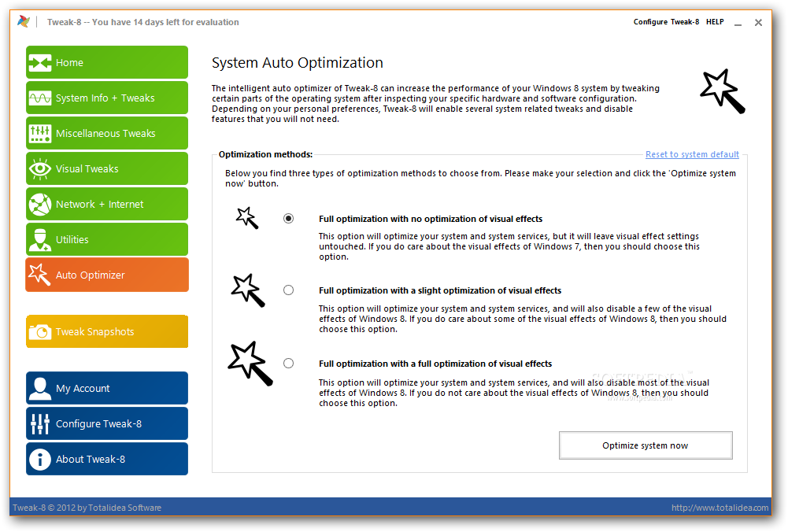Click the Tweak-8 logo in title bar
The width and height of the screenshot is (788, 532).
(x=24, y=21)
